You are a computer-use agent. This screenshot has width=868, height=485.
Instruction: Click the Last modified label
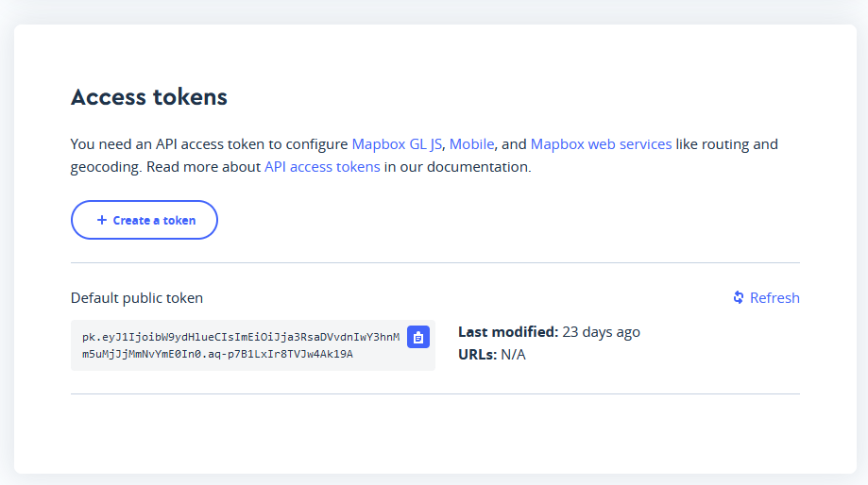click(508, 332)
